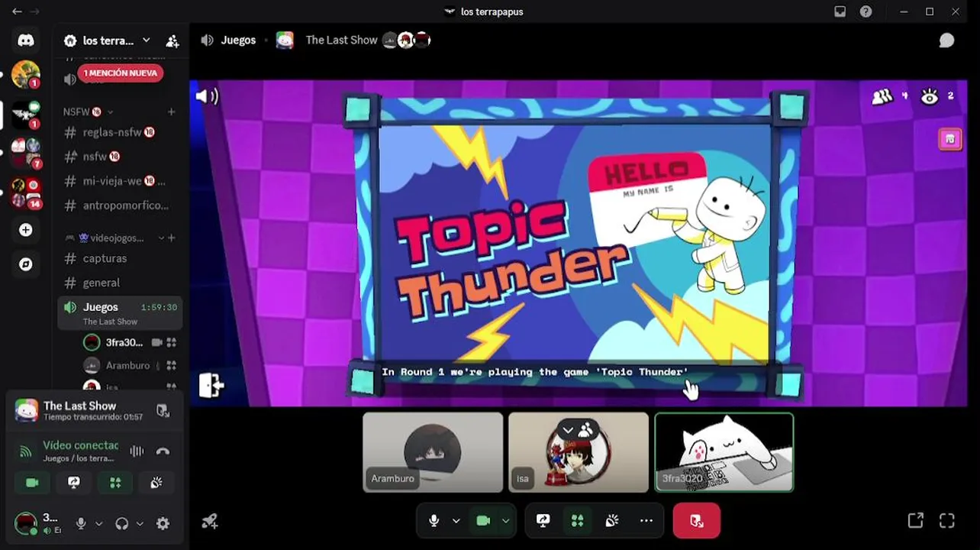
Task: Open the server folder with badge 14
Action: tap(26, 192)
